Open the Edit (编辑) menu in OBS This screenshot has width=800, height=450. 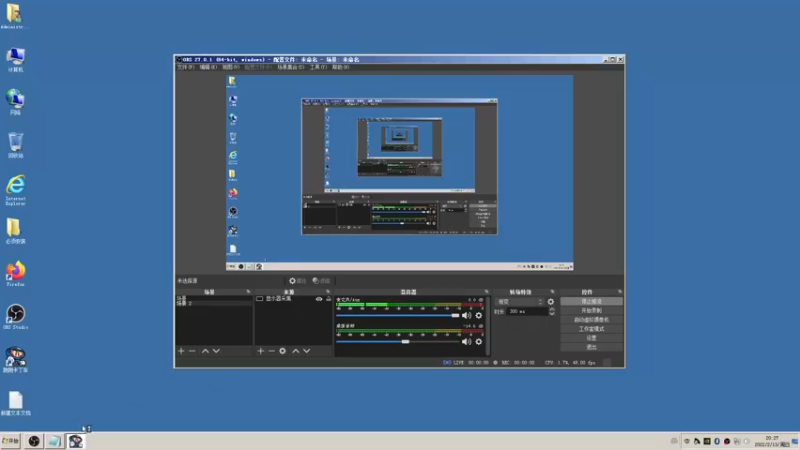click(208, 67)
